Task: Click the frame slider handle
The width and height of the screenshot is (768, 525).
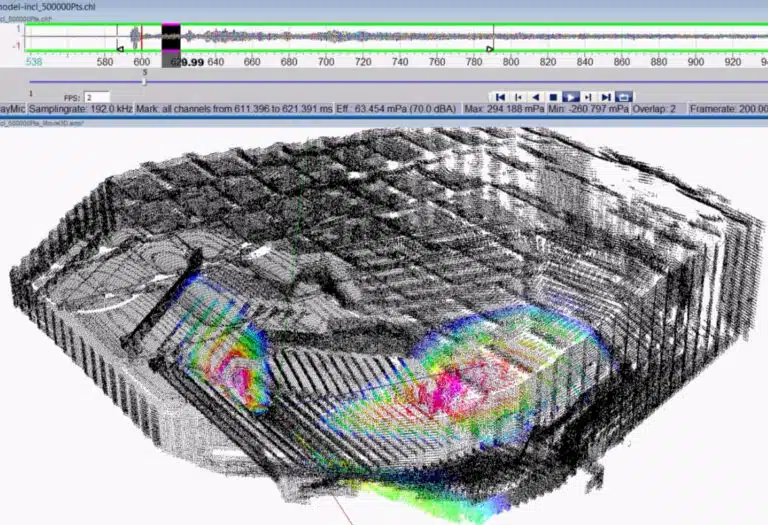Action: 145,81
